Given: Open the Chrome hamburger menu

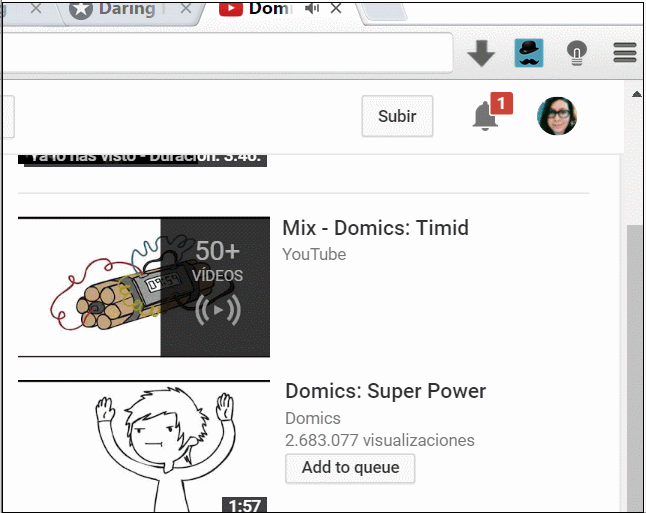Looking at the screenshot, I should (x=625, y=54).
